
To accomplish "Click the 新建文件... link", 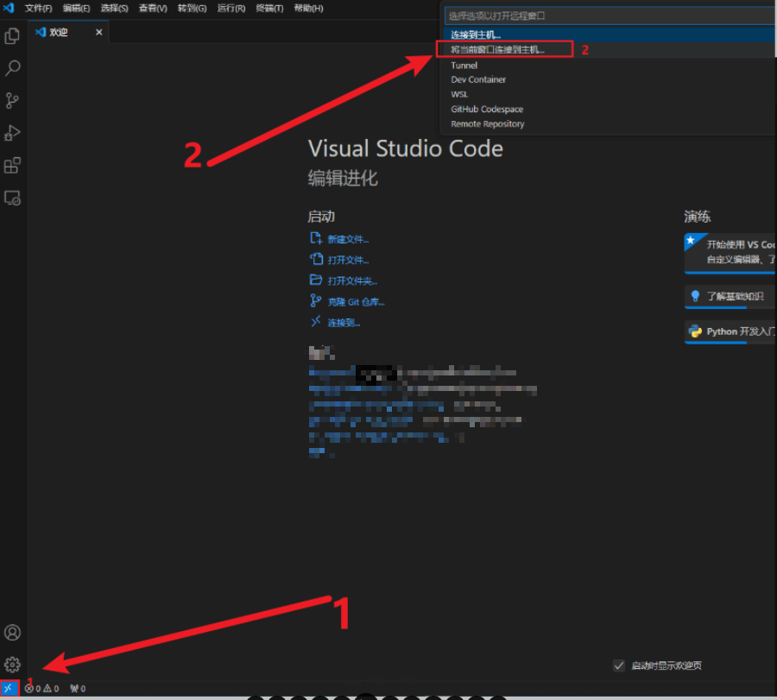I will [348, 239].
